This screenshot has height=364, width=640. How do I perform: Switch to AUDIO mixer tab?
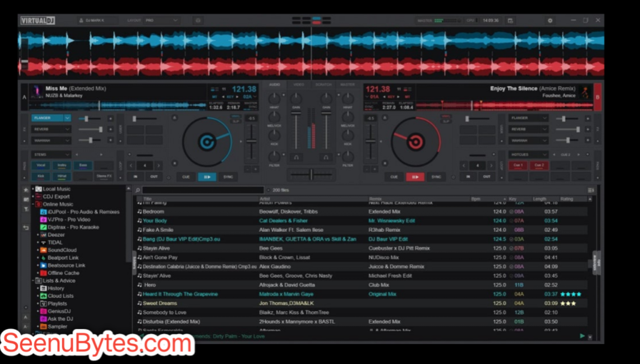[275, 84]
